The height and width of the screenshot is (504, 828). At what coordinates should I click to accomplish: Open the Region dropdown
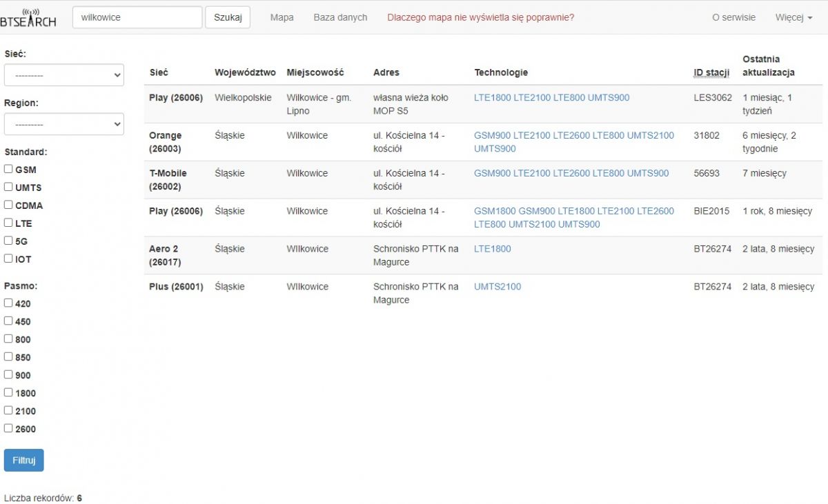pyautogui.click(x=64, y=124)
